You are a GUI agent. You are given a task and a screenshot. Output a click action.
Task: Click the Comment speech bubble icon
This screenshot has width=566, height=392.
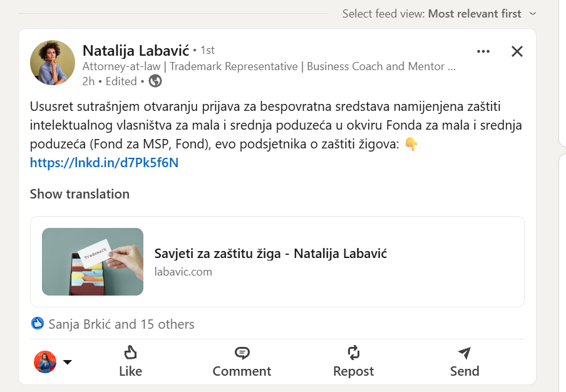(x=242, y=353)
